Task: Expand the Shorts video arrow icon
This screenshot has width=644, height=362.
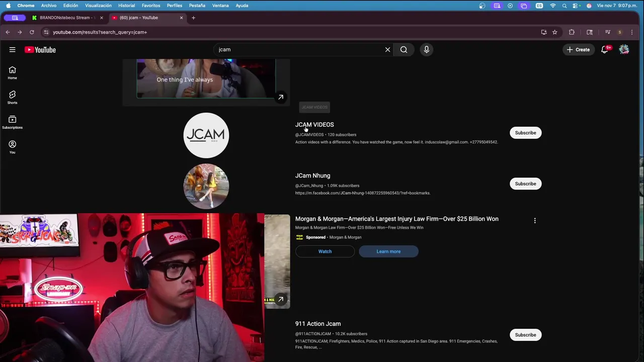Action: pos(281,98)
